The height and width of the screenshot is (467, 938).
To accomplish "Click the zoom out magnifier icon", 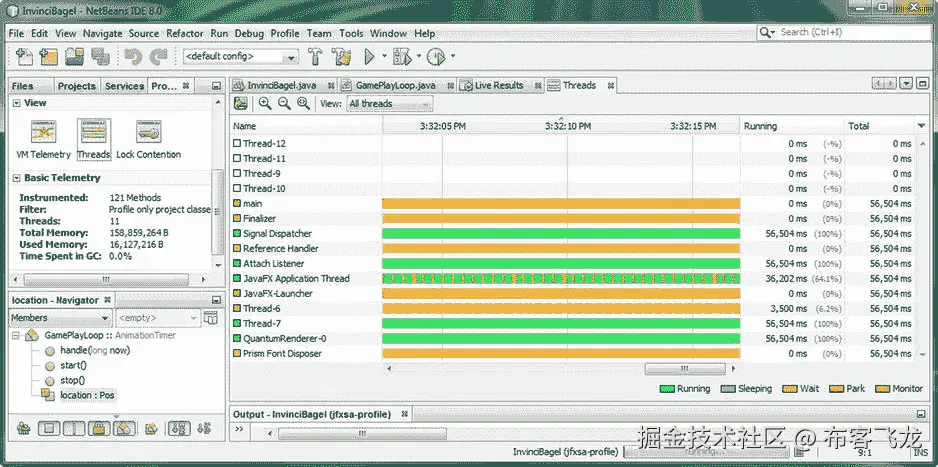I will [284, 103].
